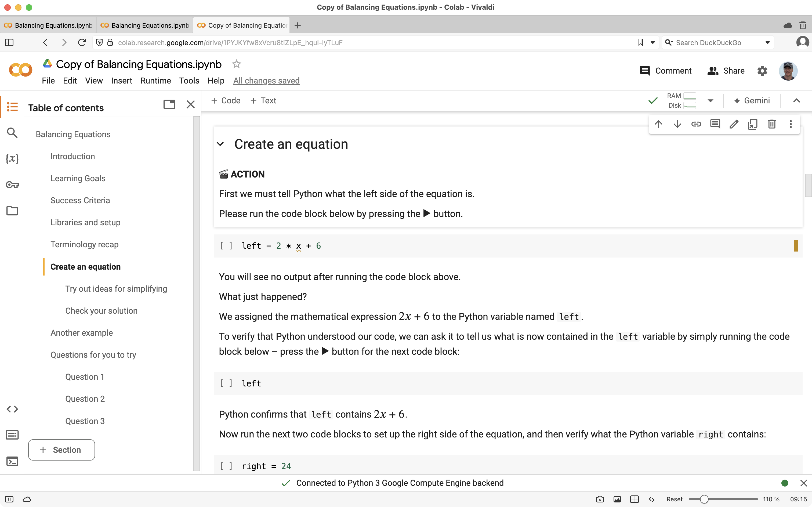
Task: Open the Terminal panel icon
Action: (12, 461)
